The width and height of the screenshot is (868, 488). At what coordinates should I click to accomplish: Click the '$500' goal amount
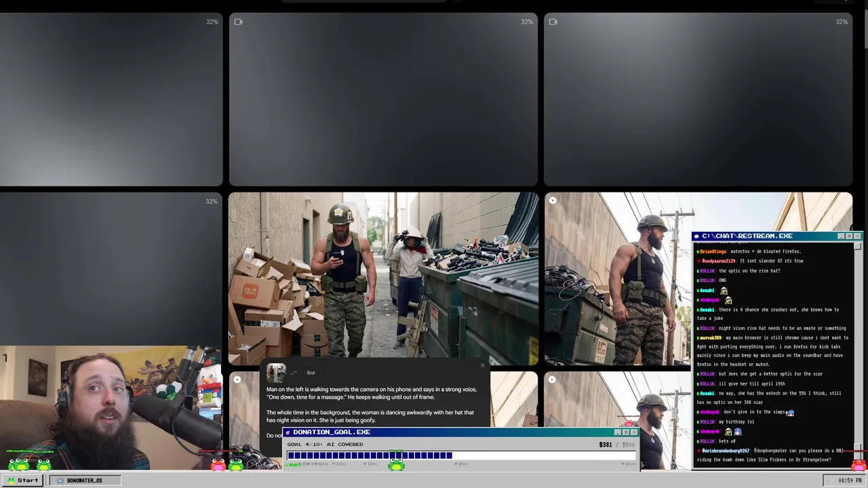pyautogui.click(x=629, y=445)
